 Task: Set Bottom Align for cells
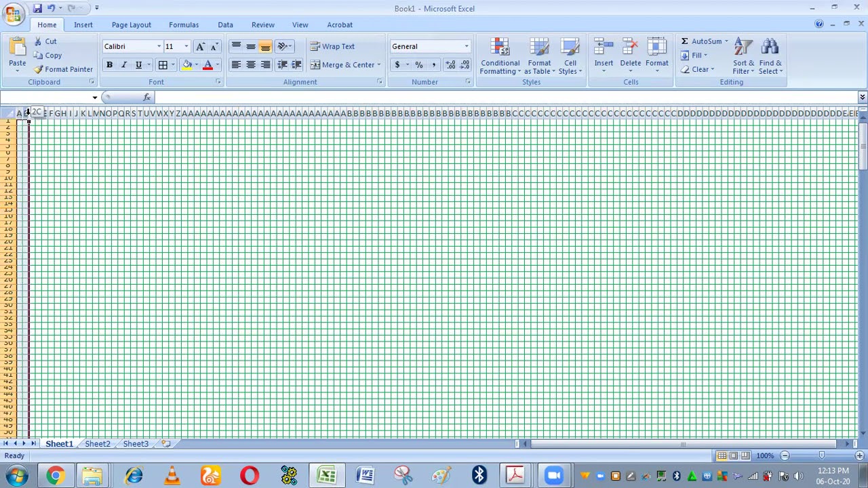pyautogui.click(x=265, y=46)
